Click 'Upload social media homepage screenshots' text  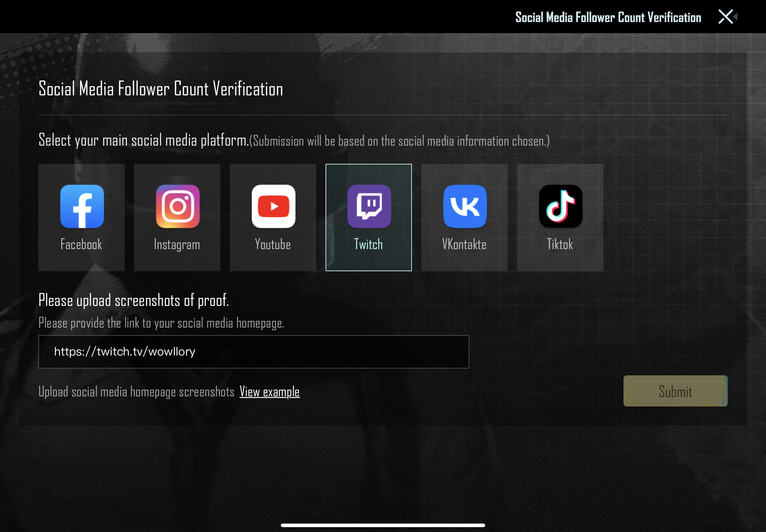[136, 392]
